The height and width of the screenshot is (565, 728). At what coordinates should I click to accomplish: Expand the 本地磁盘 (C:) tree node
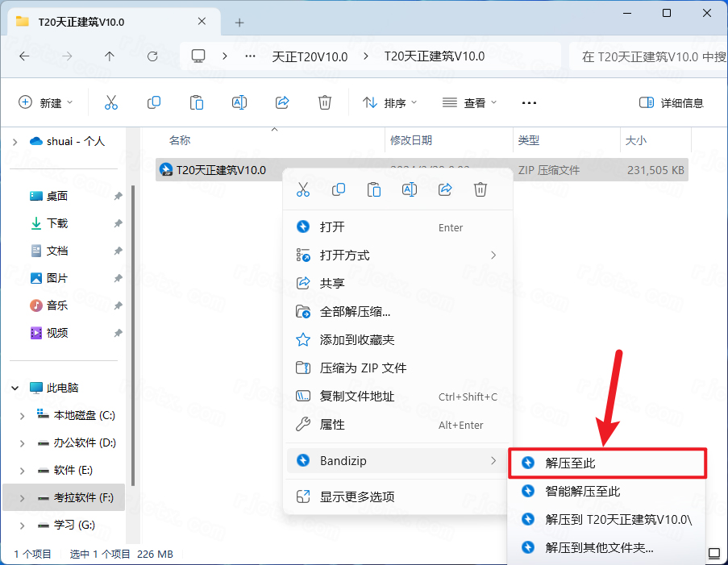pyautogui.click(x=23, y=416)
